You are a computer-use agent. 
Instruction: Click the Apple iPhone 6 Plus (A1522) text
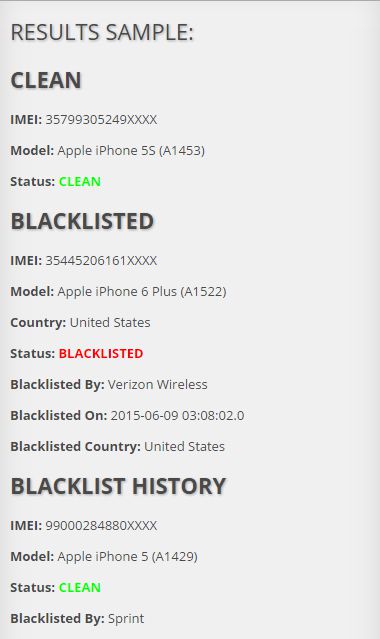click(x=142, y=292)
